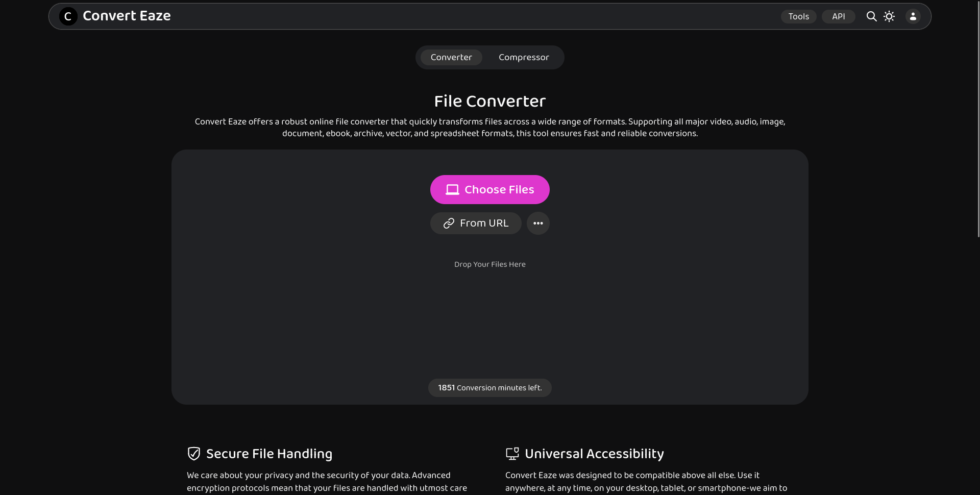Open the Tools menu

(x=798, y=16)
